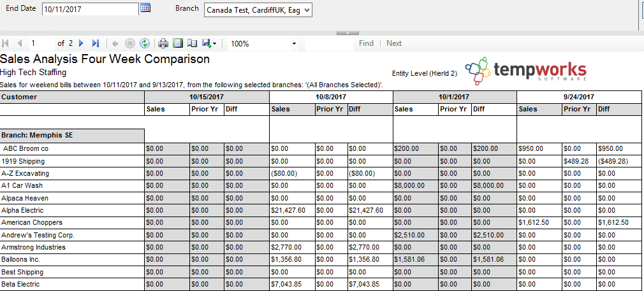Select Andrew's Testing Corp. customer
The width and height of the screenshot is (644, 291).
(x=38, y=235)
